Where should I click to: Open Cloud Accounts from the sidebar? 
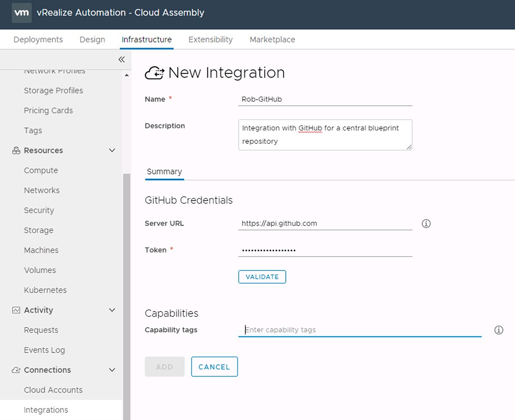(53, 390)
